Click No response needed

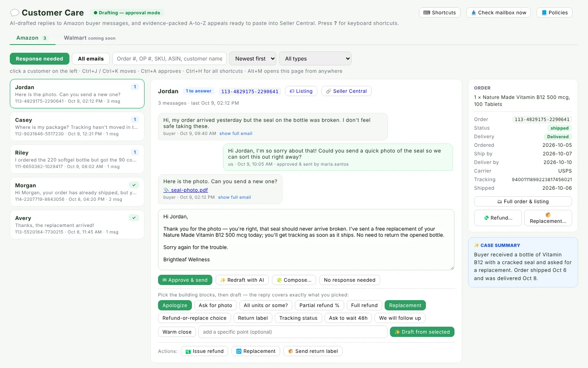pyautogui.click(x=350, y=280)
